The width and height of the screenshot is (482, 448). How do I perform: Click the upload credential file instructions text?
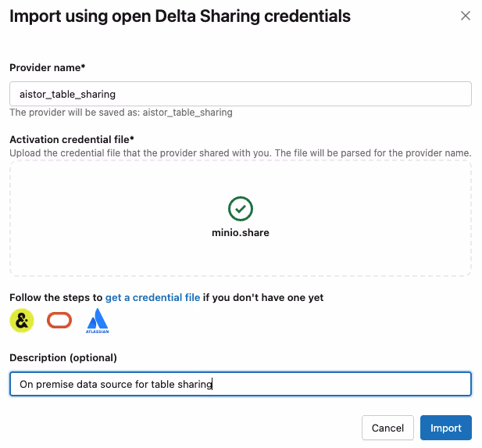240,152
